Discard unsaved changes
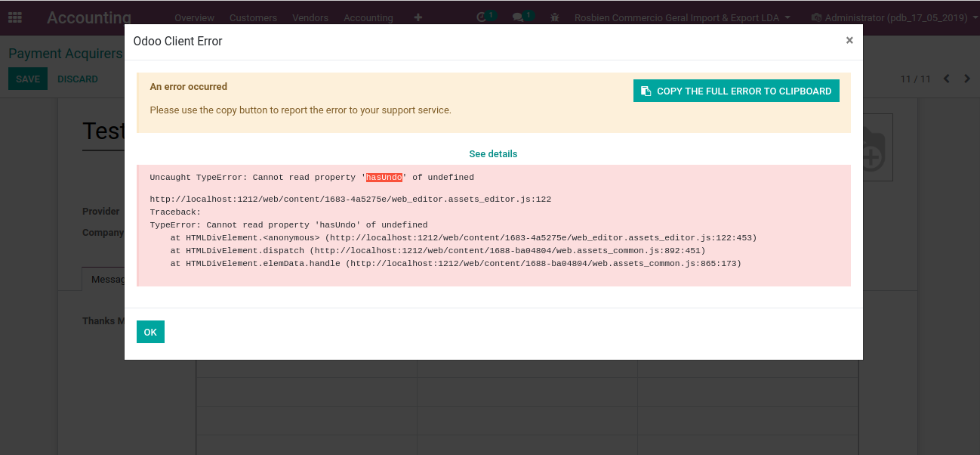This screenshot has height=455, width=980. coord(77,78)
